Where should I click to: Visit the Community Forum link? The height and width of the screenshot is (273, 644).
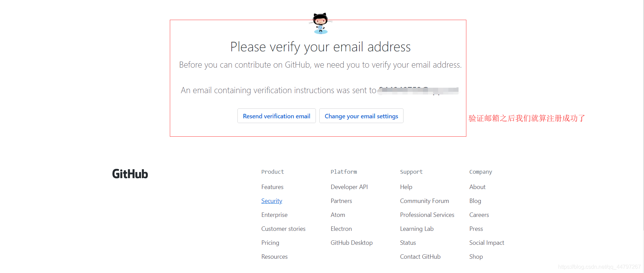tap(425, 201)
